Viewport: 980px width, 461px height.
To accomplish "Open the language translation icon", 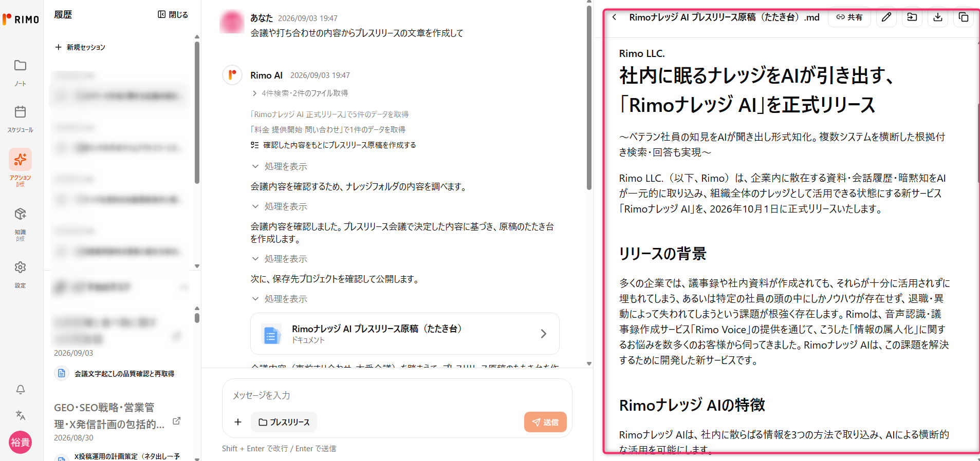I will [21, 415].
